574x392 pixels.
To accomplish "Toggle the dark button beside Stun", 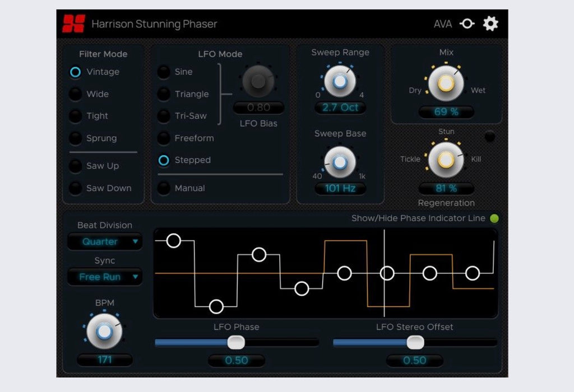I will click(x=490, y=137).
